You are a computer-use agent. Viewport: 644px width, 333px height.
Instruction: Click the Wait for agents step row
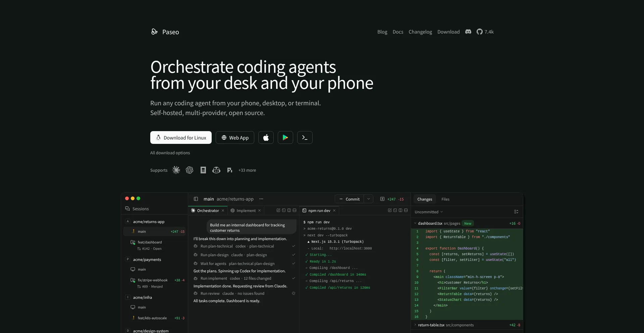245,264
